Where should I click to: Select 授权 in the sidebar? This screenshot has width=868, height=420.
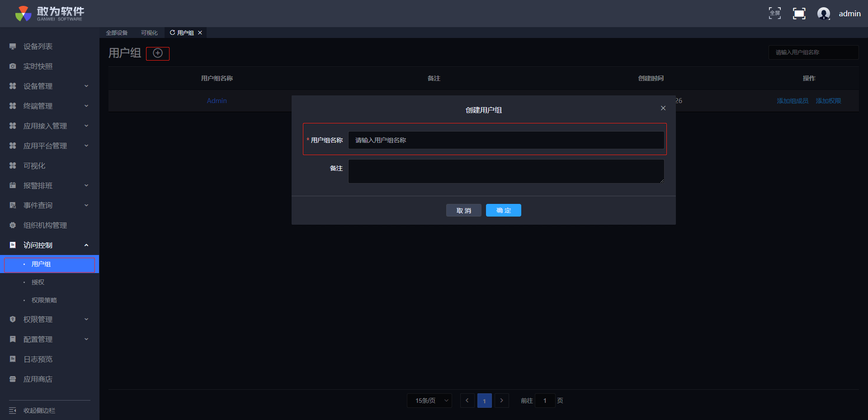(x=38, y=282)
